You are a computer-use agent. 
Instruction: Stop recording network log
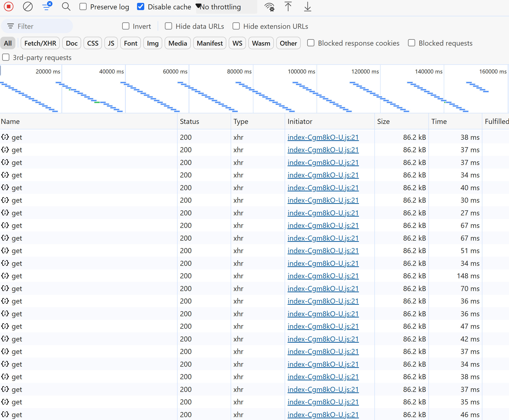click(9, 6)
